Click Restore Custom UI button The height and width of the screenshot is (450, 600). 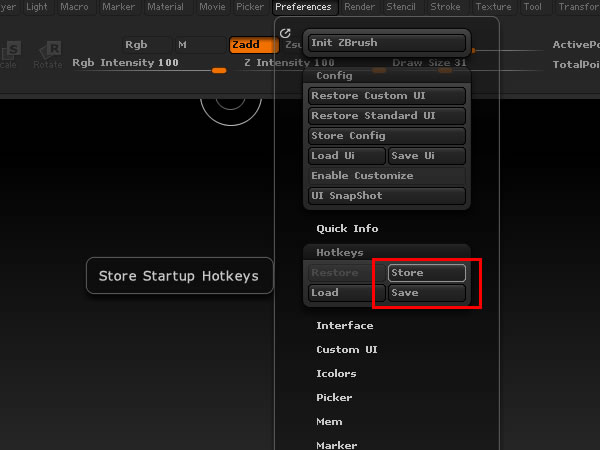click(387, 96)
